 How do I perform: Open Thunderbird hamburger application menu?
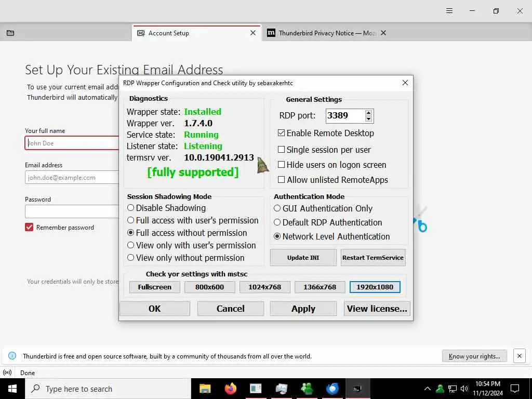pyautogui.click(x=449, y=11)
